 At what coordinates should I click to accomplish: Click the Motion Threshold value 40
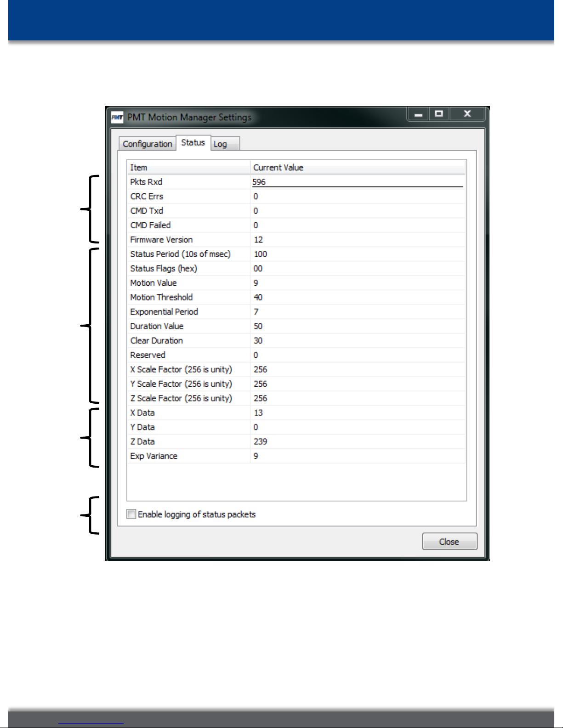[258, 297]
